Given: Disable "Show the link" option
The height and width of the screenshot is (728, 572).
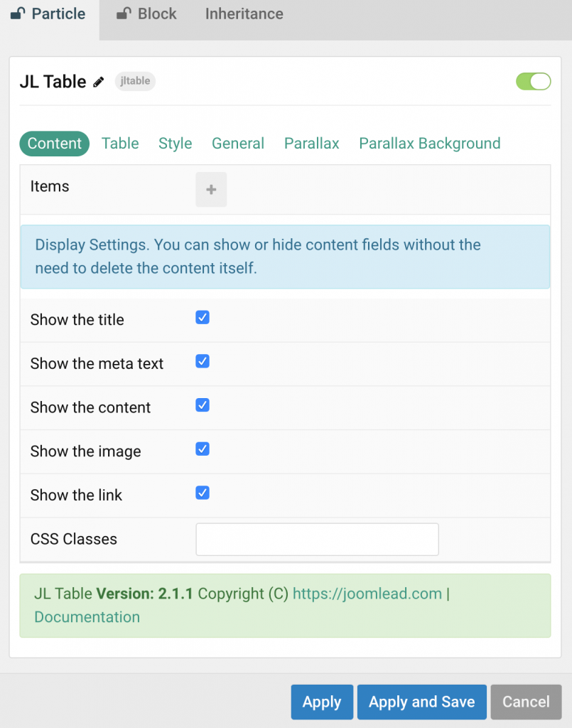Looking at the screenshot, I should 202,493.
